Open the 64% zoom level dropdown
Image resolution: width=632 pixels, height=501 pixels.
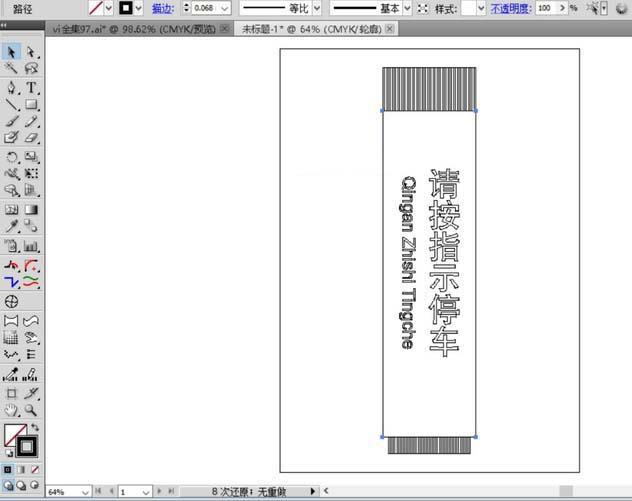pos(85,492)
